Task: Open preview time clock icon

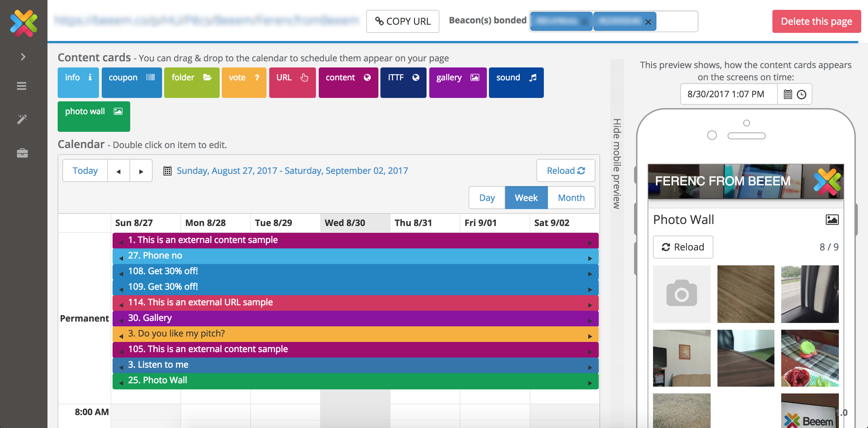Action: (802, 94)
